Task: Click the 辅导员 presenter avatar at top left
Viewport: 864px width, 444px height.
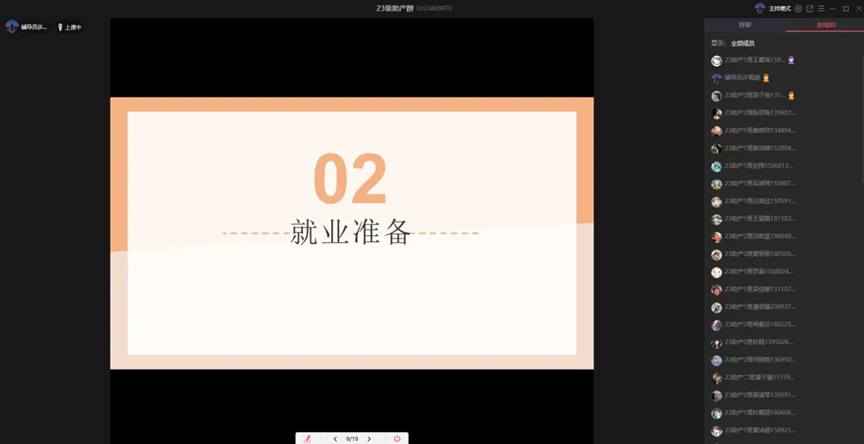Action: (x=12, y=27)
